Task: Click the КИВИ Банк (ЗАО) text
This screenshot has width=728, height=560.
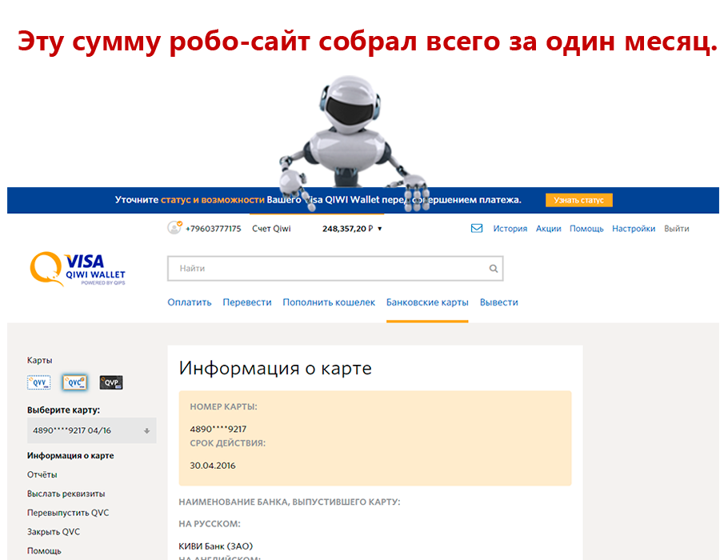Action: click(x=215, y=546)
